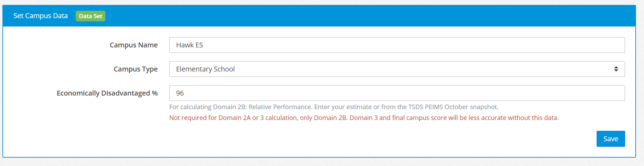Image resolution: width=644 pixels, height=166 pixels.
Task: Click the "96" percentage value
Action: click(x=180, y=93)
